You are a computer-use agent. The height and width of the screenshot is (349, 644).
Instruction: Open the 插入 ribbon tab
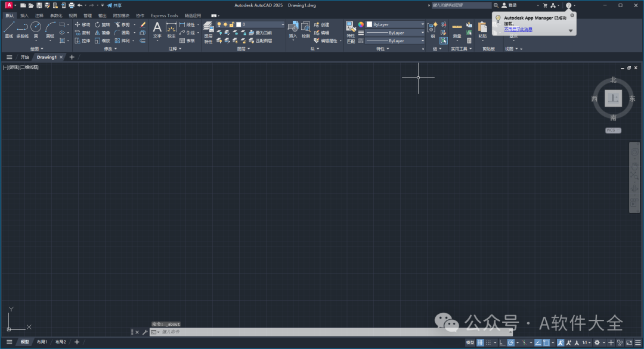[x=24, y=15]
